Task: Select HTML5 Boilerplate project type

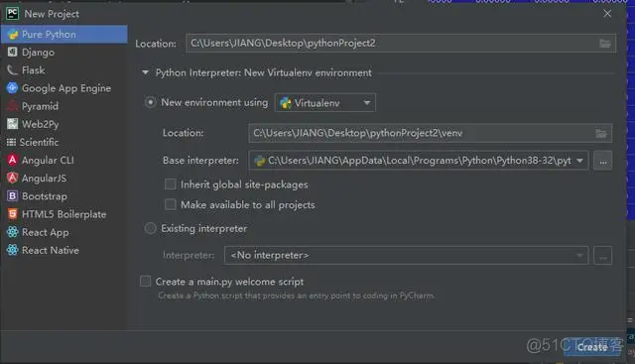Action: coord(63,214)
